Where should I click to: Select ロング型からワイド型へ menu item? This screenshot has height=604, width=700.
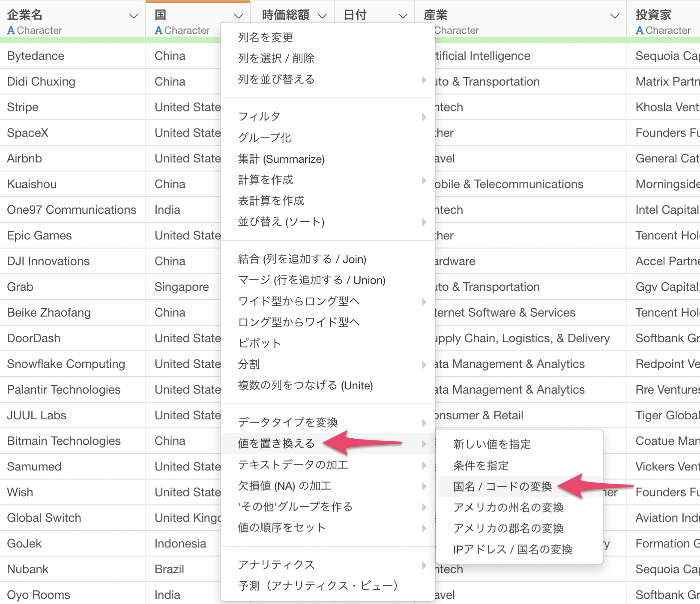(328, 322)
